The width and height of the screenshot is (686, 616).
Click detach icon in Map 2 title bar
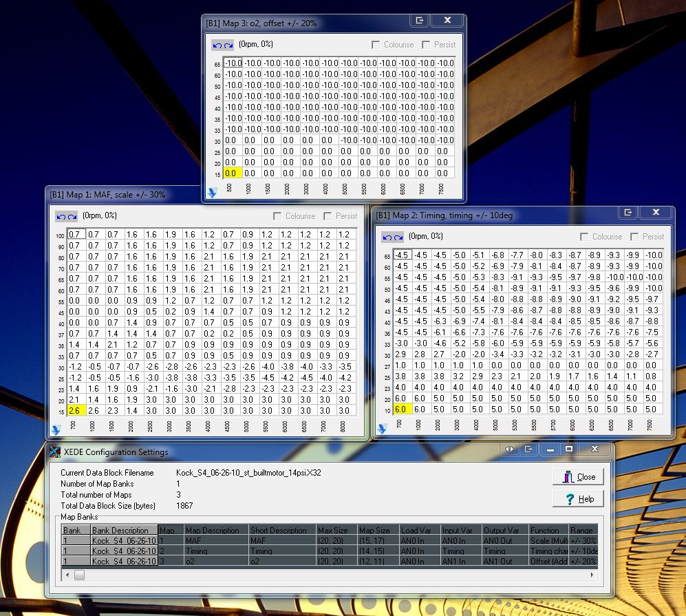click(628, 213)
